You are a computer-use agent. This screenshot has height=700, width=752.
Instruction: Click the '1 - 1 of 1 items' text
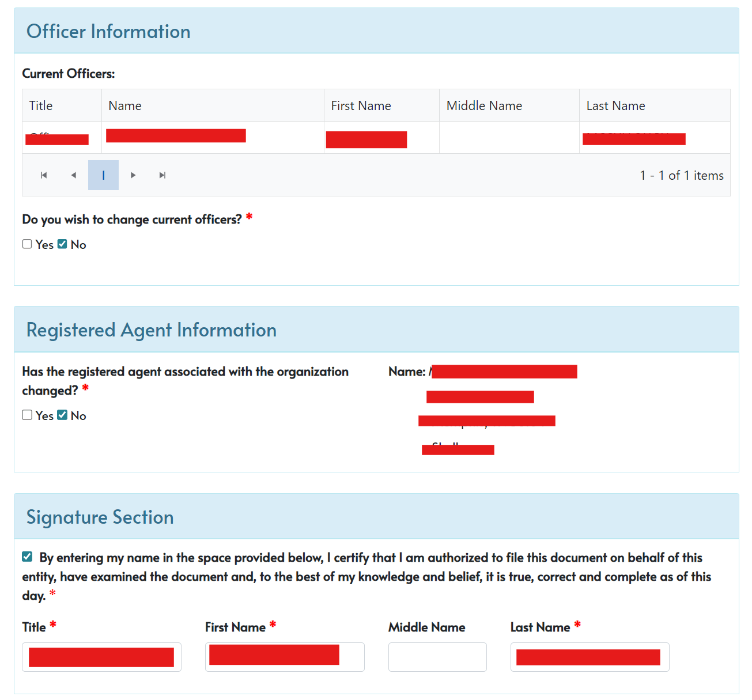(682, 175)
